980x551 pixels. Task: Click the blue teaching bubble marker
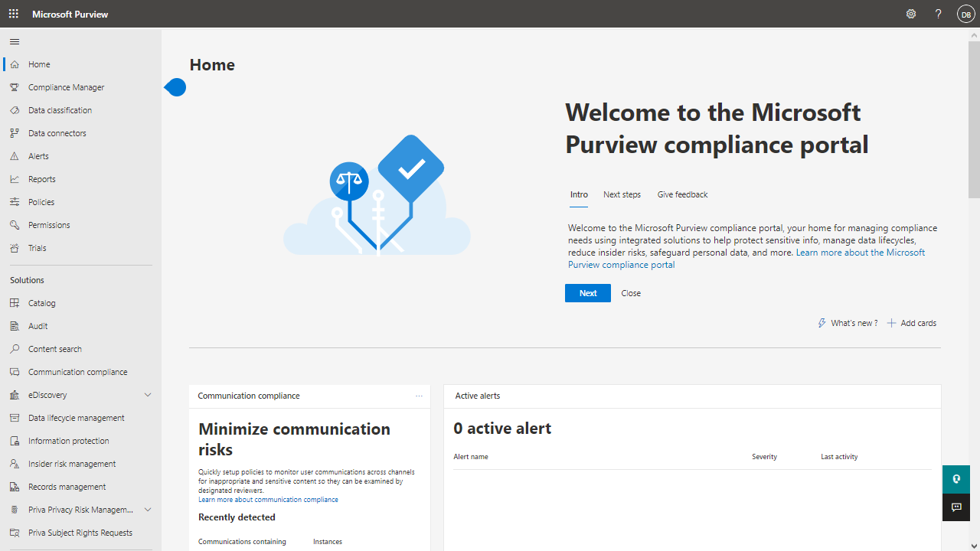tap(175, 87)
